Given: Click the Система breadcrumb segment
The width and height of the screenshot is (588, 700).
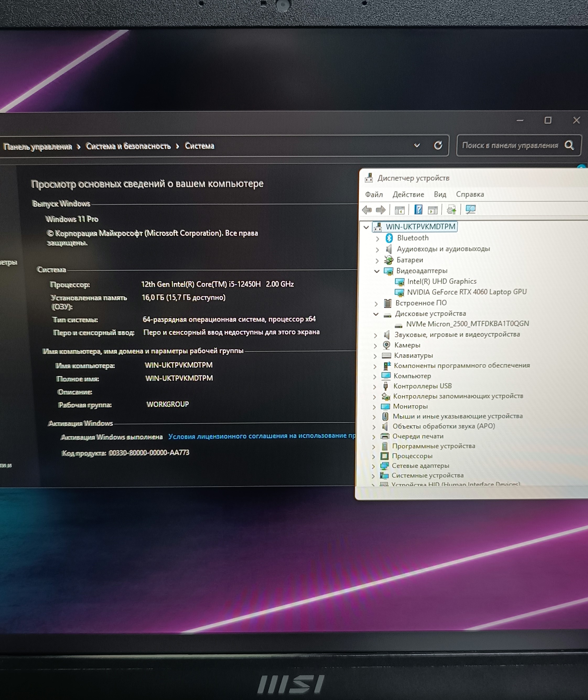Looking at the screenshot, I should (x=199, y=146).
